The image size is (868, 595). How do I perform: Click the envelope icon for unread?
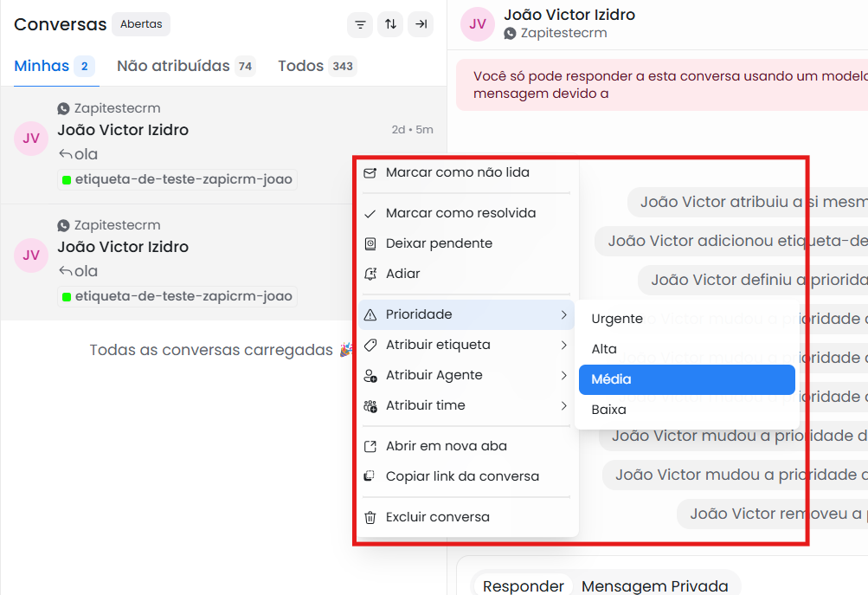tap(370, 173)
